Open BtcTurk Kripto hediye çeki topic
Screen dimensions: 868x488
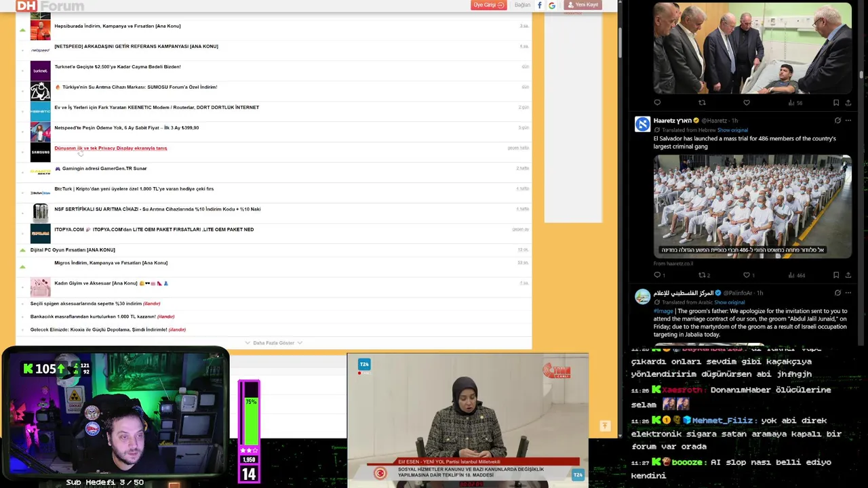[134, 188]
